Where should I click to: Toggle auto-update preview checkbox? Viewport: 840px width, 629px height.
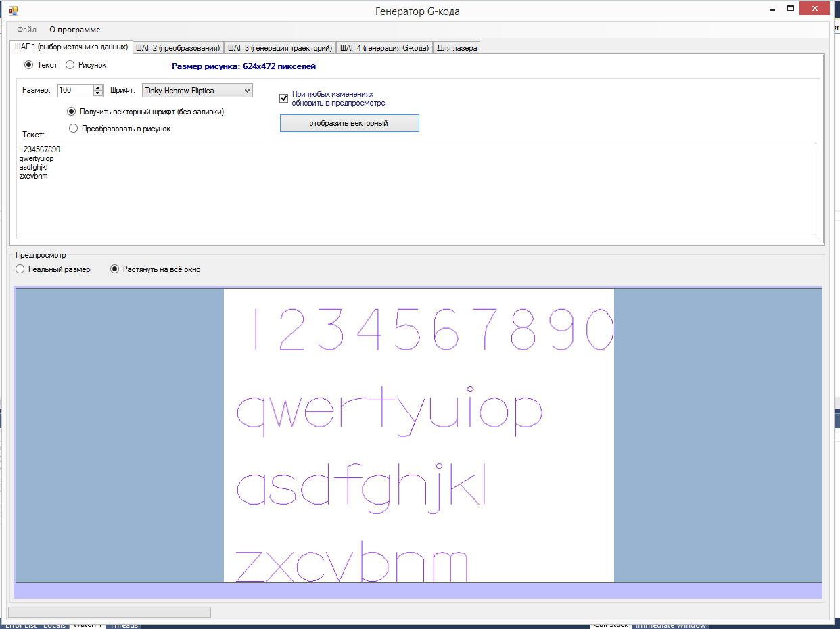[284, 99]
